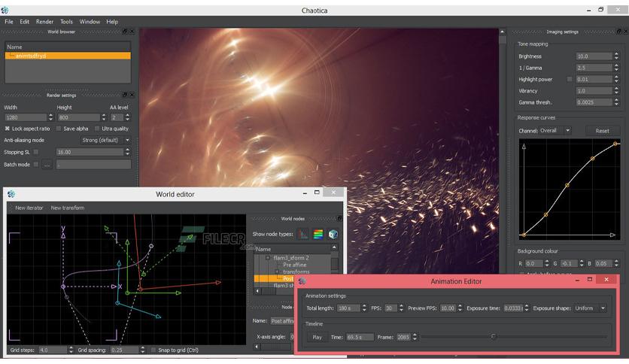The height and width of the screenshot is (364, 629).
Task: Open the Window menu
Action: [90, 22]
